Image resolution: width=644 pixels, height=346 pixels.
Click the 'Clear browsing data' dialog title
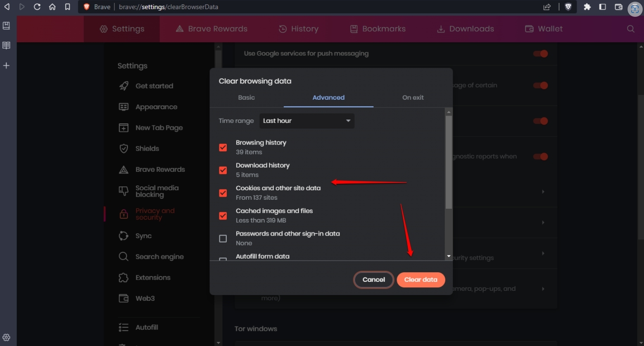click(255, 81)
